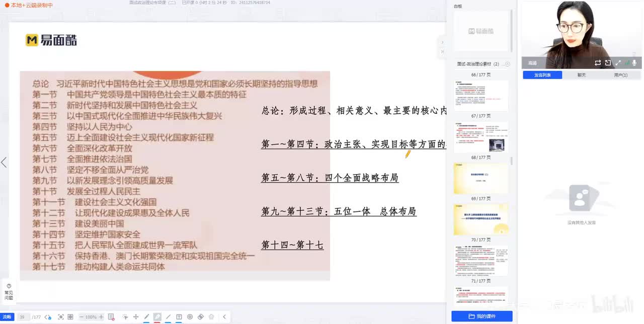The image size is (644, 324).
Task: Toggle the microphone icon on the video
Action: [x=635, y=63]
